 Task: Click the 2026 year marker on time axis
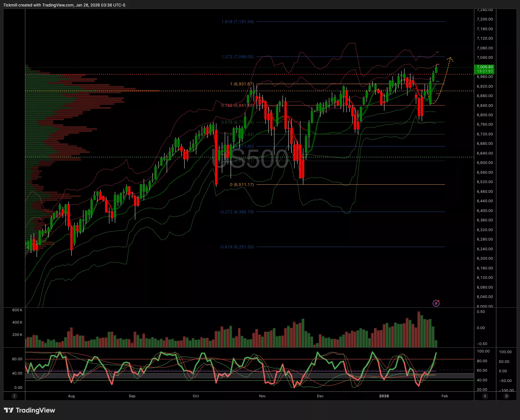(384, 396)
